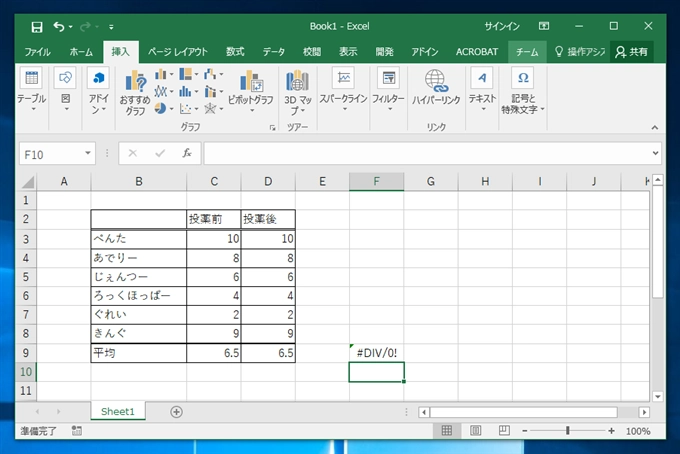
Task: Insert a hierarchy chart
Action: 188,75
